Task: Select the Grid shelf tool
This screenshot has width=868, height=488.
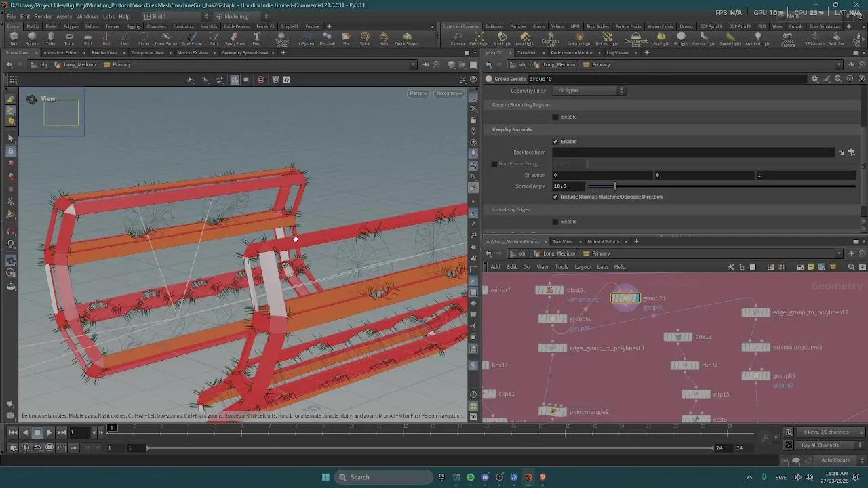Action: point(87,39)
